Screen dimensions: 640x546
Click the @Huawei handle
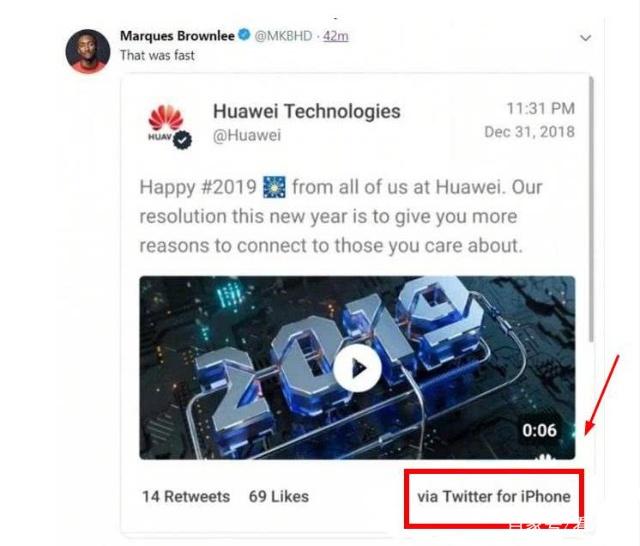[x=247, y=135]
